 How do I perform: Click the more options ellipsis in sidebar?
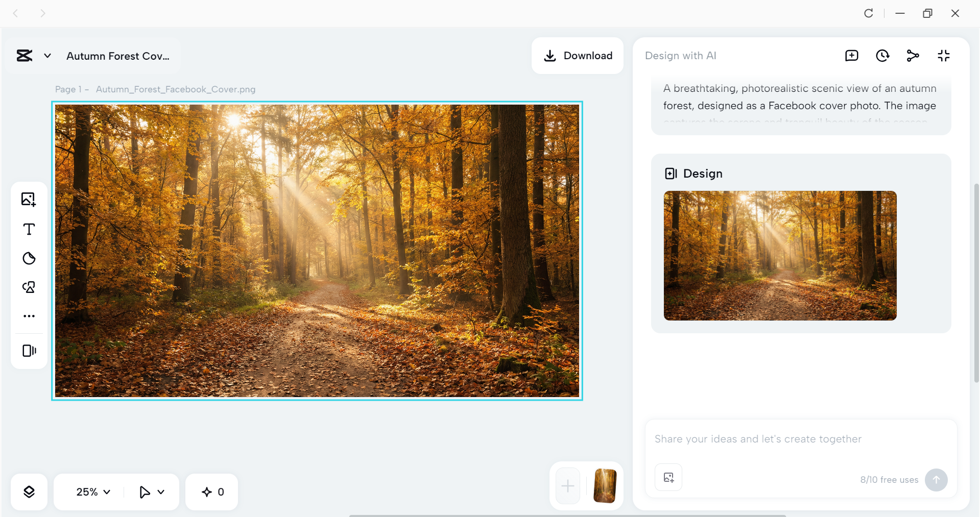point(29,316)
